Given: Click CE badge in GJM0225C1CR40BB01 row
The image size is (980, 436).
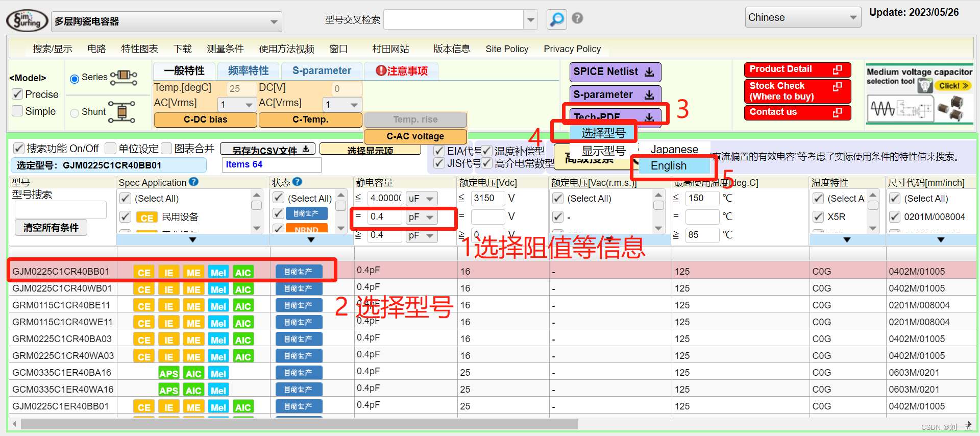Looking at the screenshot, I should click(144, 273).
